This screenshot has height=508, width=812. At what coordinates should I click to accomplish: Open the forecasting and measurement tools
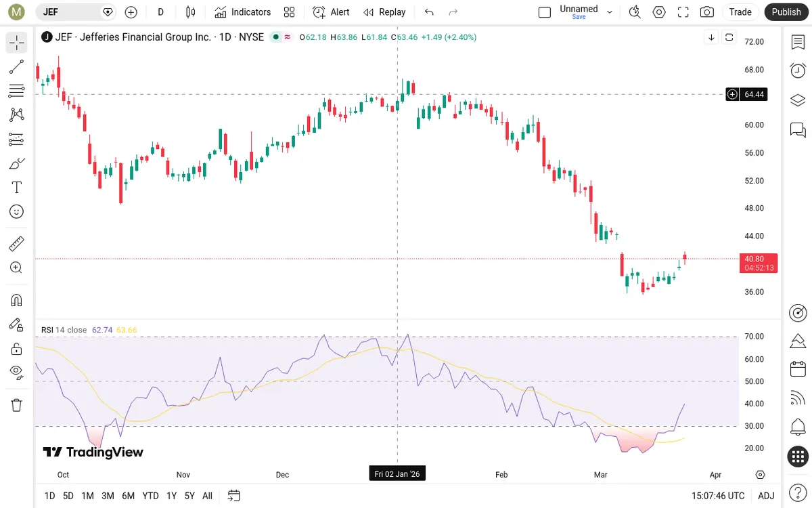point(17,139)
